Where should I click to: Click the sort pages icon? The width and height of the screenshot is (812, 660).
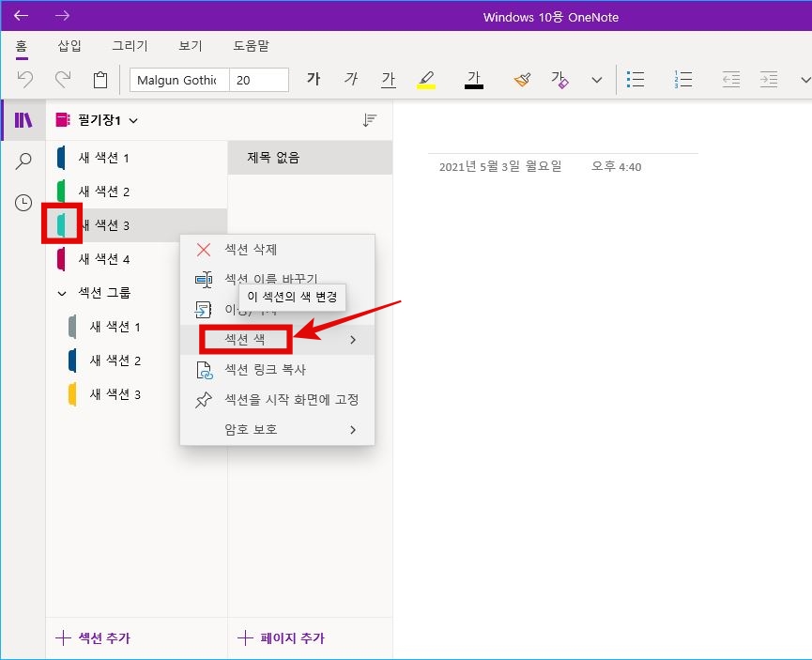tap(369, 120)
